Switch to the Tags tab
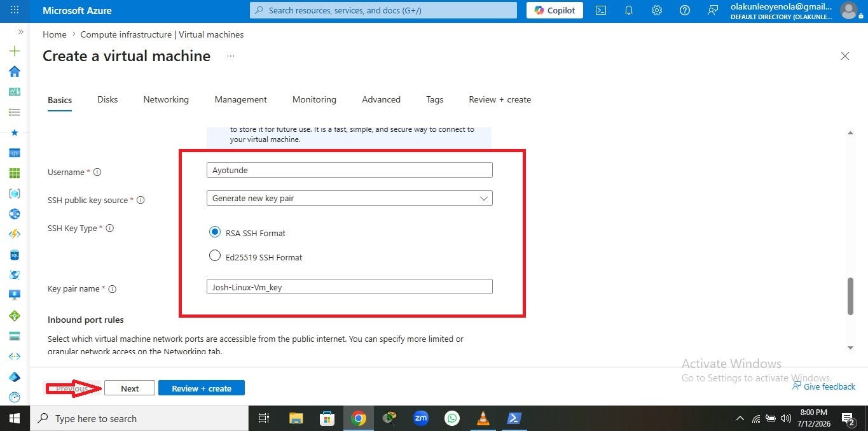The width and height of the screenshot is (868, 431). coord(435,99)
